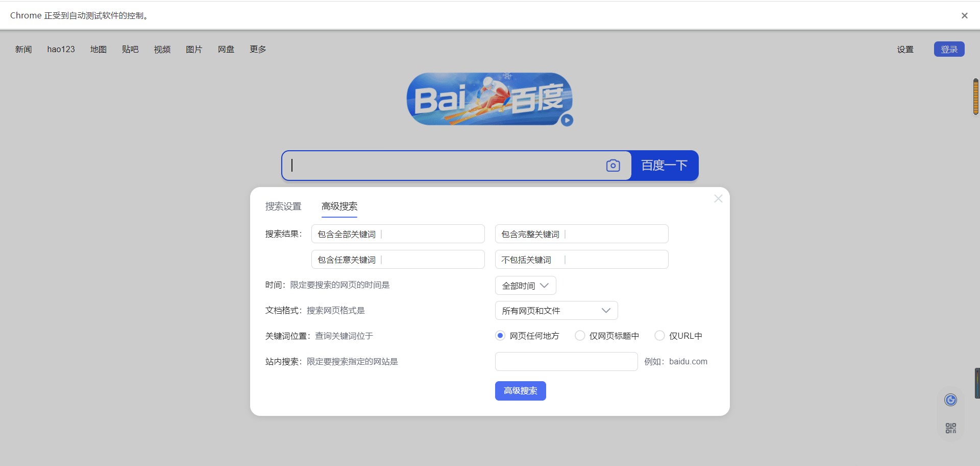Screen dimensions: 980x466
Task: Open the 全部时间 time dropdown
Action: tap(526, 286)
